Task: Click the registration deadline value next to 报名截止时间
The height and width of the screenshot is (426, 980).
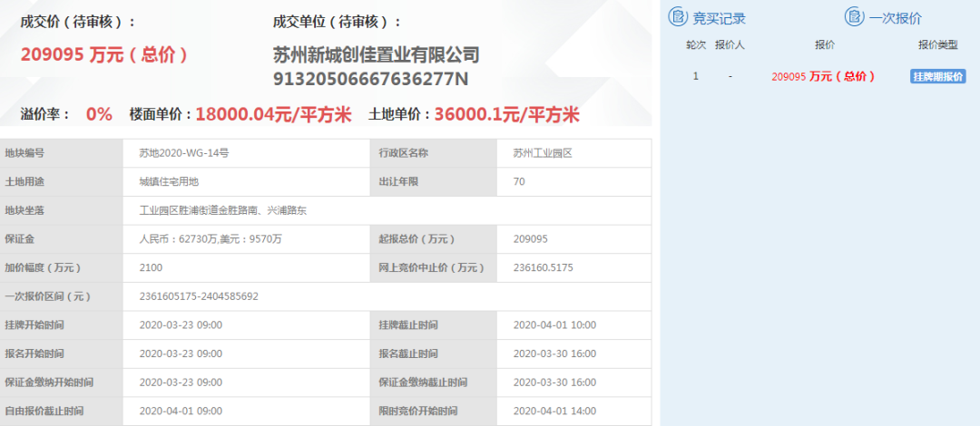Action: point(554,354)
